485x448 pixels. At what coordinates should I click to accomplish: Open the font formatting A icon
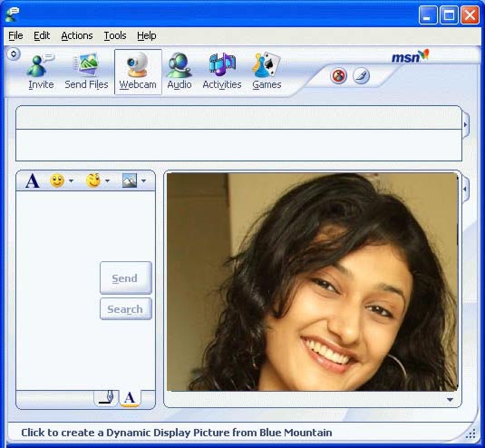(32, 181)
